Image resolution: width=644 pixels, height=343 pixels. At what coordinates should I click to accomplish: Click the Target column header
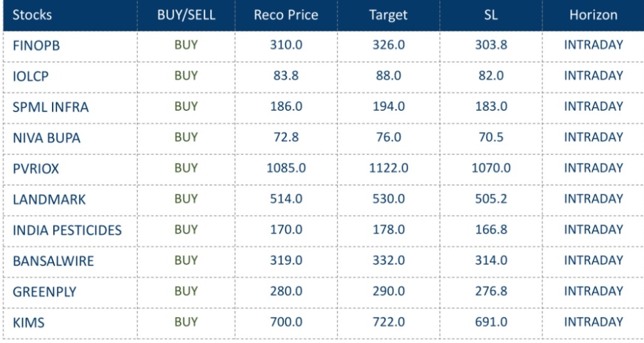[388, 15]
